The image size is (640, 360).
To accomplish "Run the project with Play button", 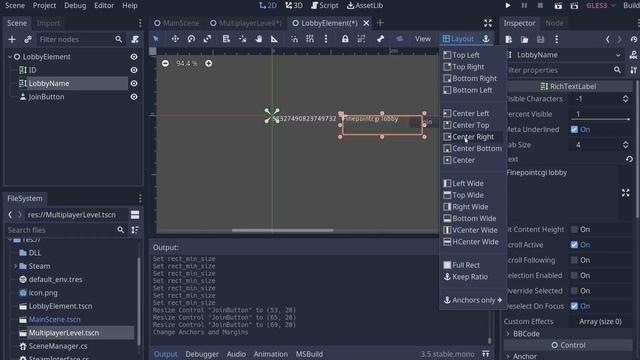I will (x=508, y=5).
